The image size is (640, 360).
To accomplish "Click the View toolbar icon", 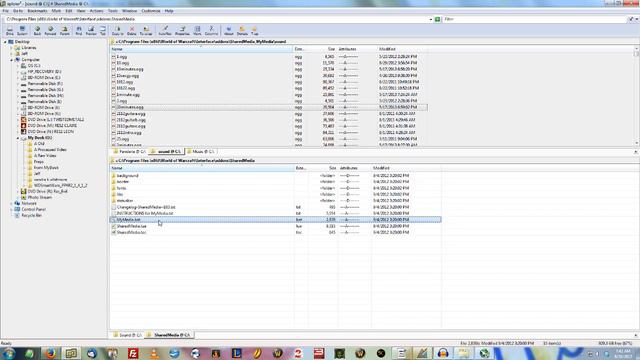I will (x=197, y=30).
